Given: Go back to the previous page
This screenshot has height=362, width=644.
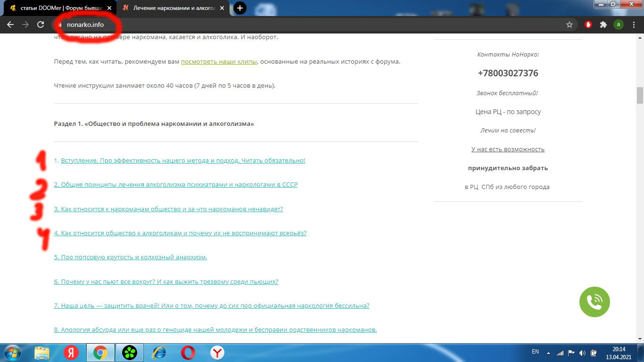Looking at the screenshot, I should pyautogui.click(x=10, y=25).
